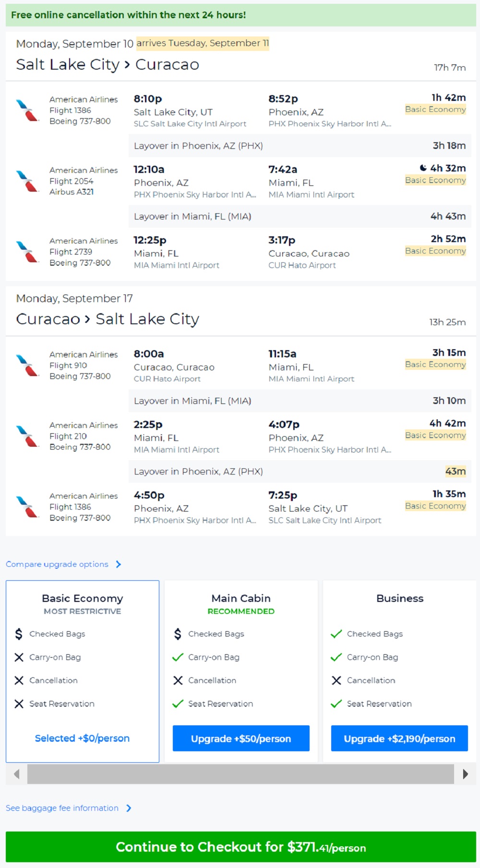480x868 pixels.
Task: Click the Basic Economy Checked Bags dollar icon
Action: (x=19, y=634)
